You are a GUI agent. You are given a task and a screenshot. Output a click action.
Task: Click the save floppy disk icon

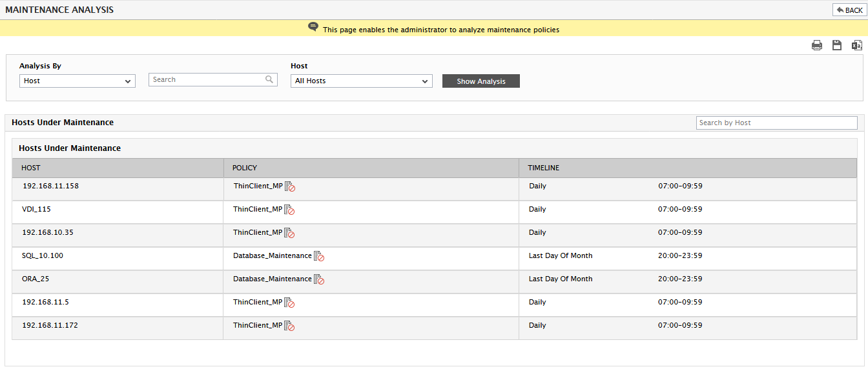837,45
